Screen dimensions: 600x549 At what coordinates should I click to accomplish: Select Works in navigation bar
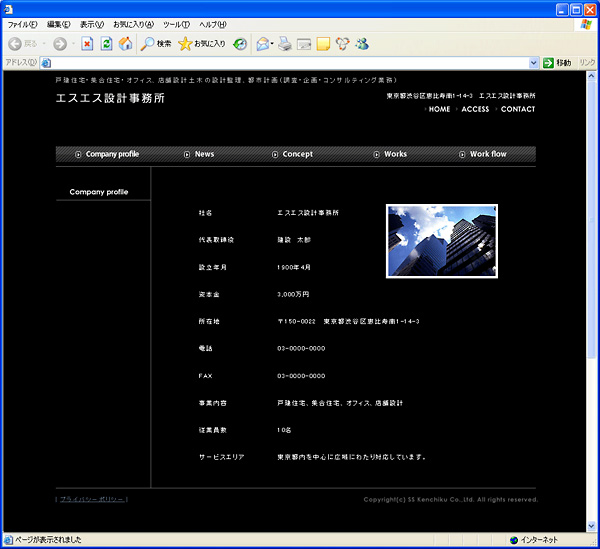click(390, 154)
